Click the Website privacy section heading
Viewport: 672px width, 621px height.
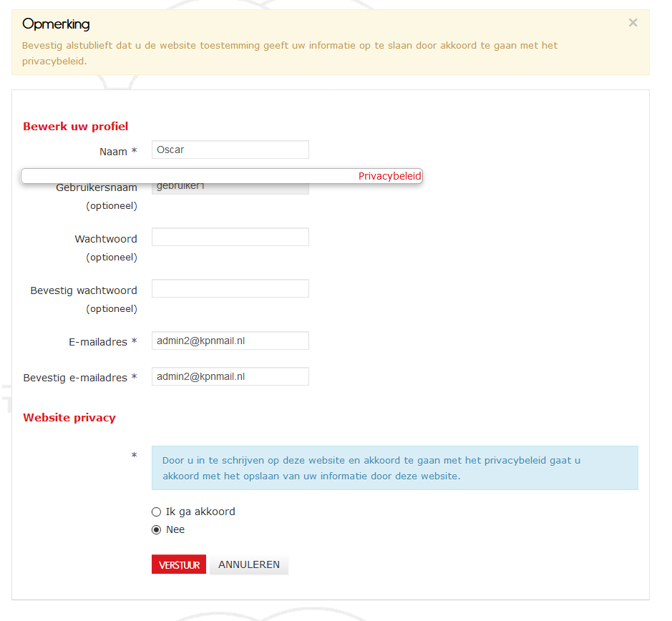pyautogui.click(x=69, y=417)
